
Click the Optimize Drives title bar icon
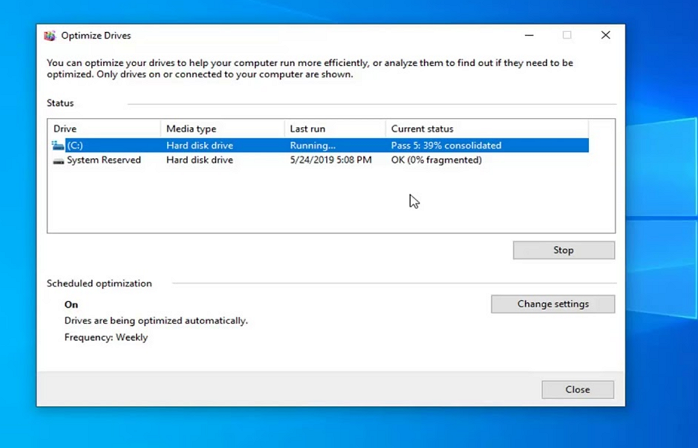[x=49, y=36]
